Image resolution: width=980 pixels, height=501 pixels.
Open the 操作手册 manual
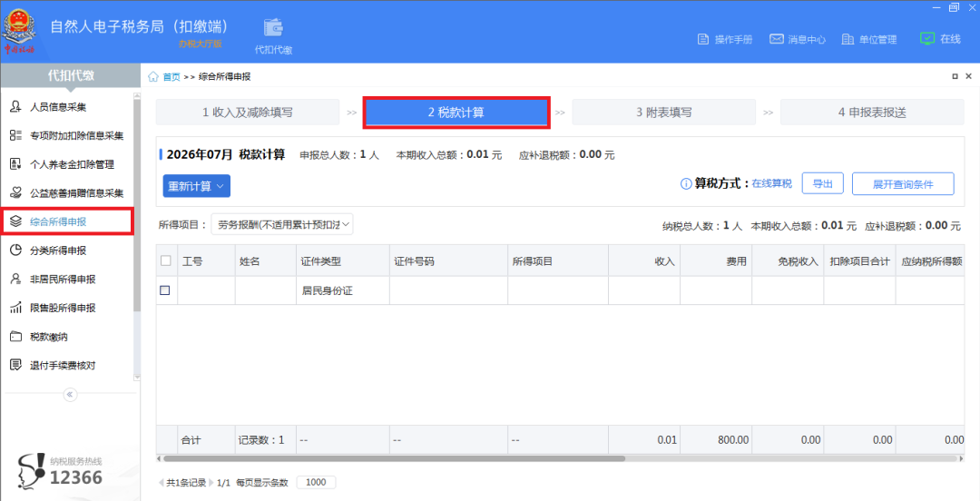724,39
